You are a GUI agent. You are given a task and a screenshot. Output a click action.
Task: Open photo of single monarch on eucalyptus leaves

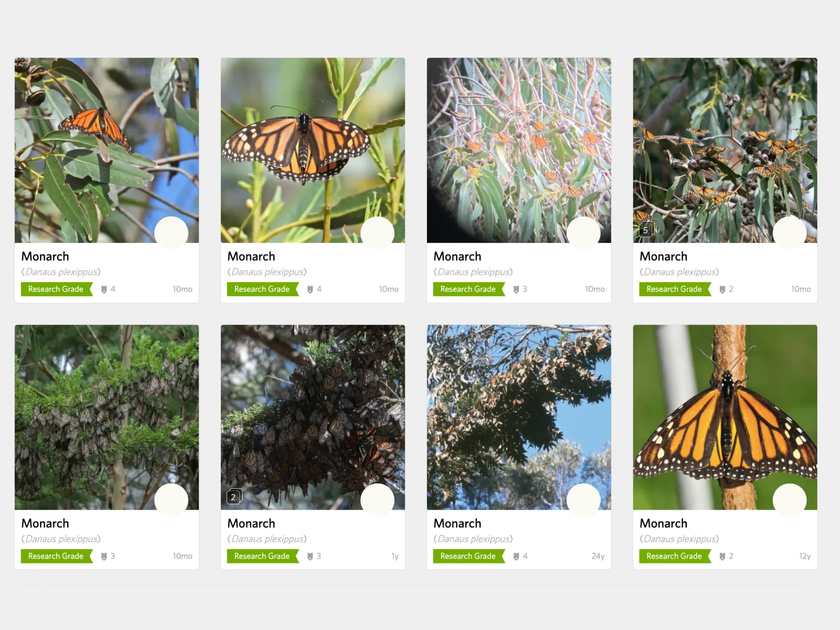click(x=107, y=150)
